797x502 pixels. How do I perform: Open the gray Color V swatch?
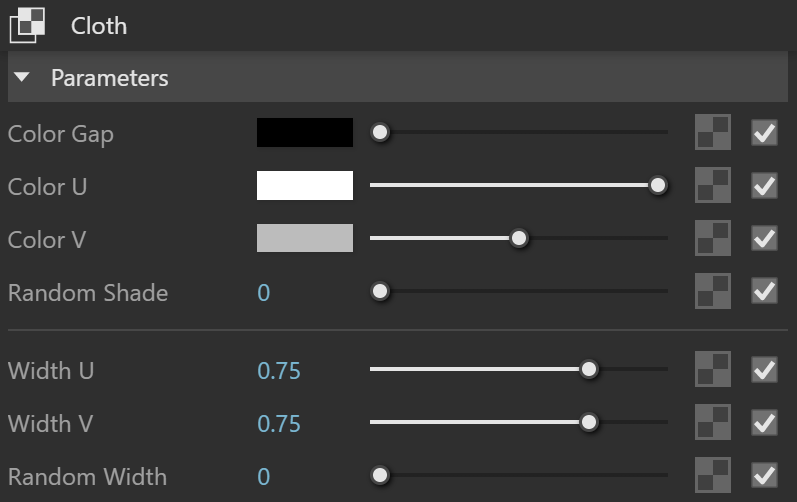tap(304, 238)
